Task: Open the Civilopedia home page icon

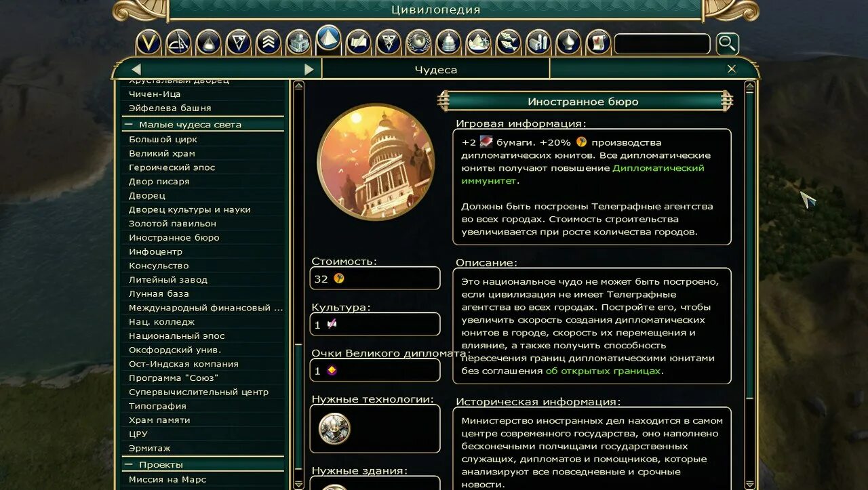Action: pyautogui.click(x=149, y=43)
